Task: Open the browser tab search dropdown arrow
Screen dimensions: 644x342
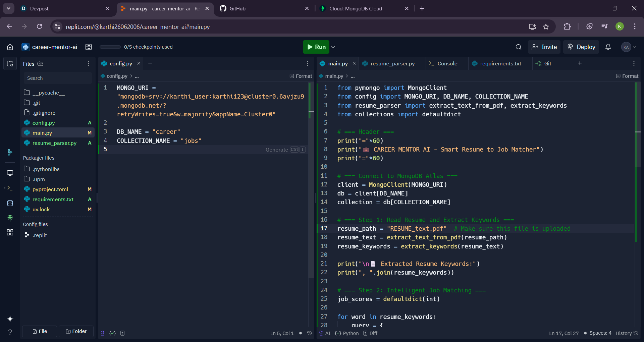Action: 8,8
